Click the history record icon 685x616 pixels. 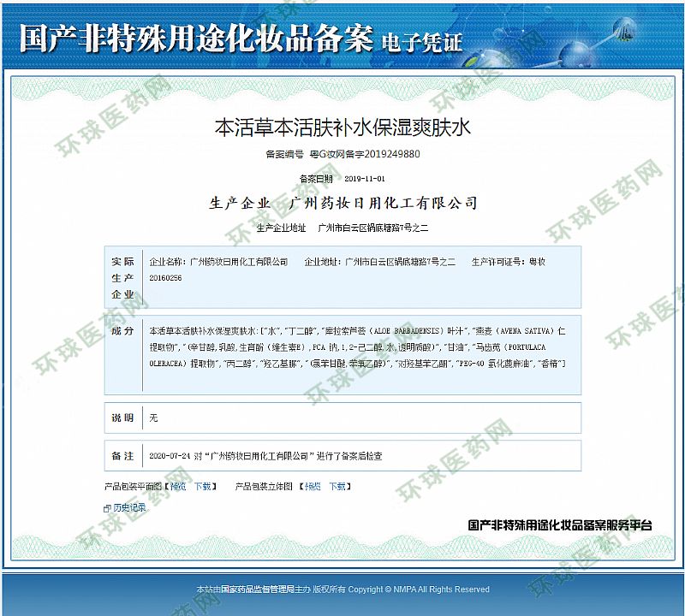[x=107, y=507]
